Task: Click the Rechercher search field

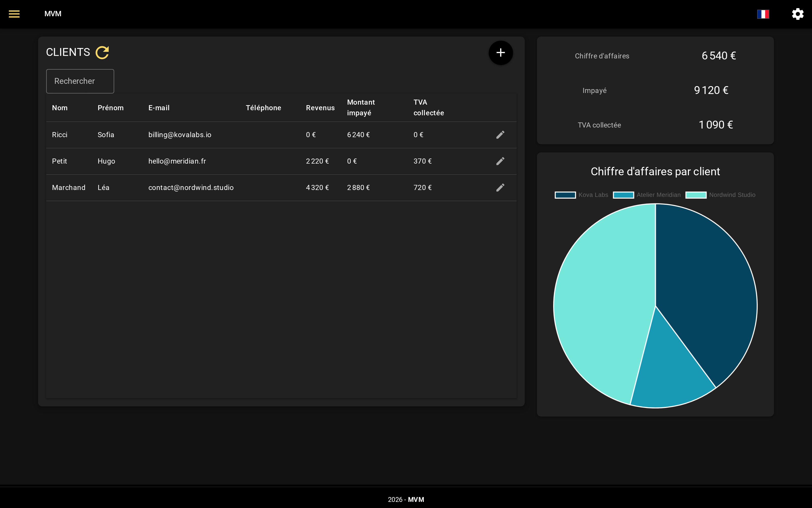Action: point(80,81)
